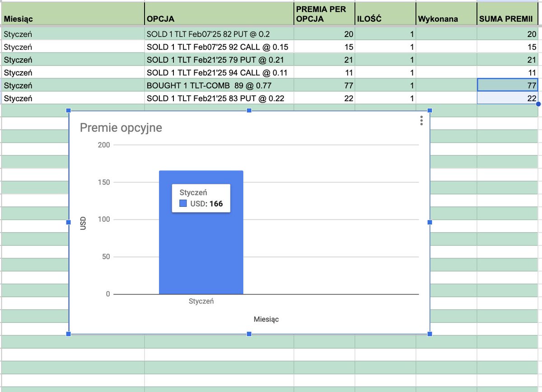The height and width of the screenshot is (392, 542).
Task: Click the chart's bottom-right resize handle
Action: [430, 334]
